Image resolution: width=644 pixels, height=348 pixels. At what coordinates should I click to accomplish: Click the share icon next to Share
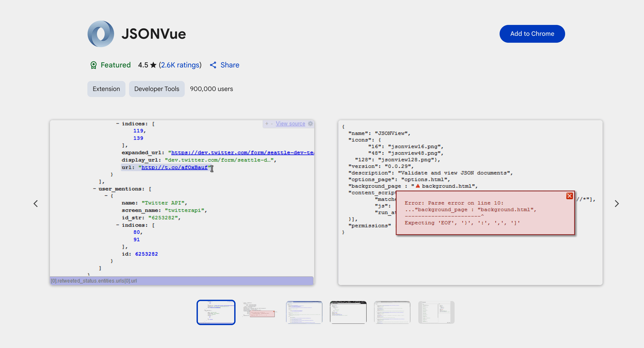point(213,65)
